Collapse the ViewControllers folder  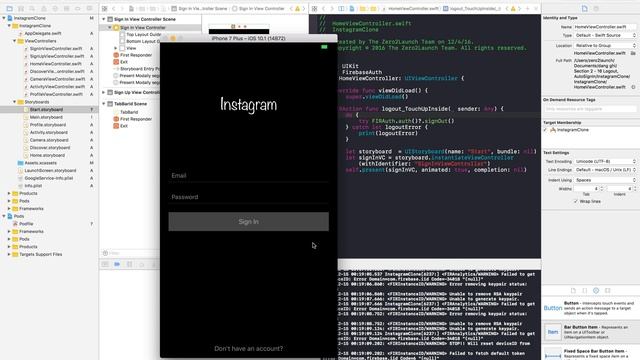point(15,41)
